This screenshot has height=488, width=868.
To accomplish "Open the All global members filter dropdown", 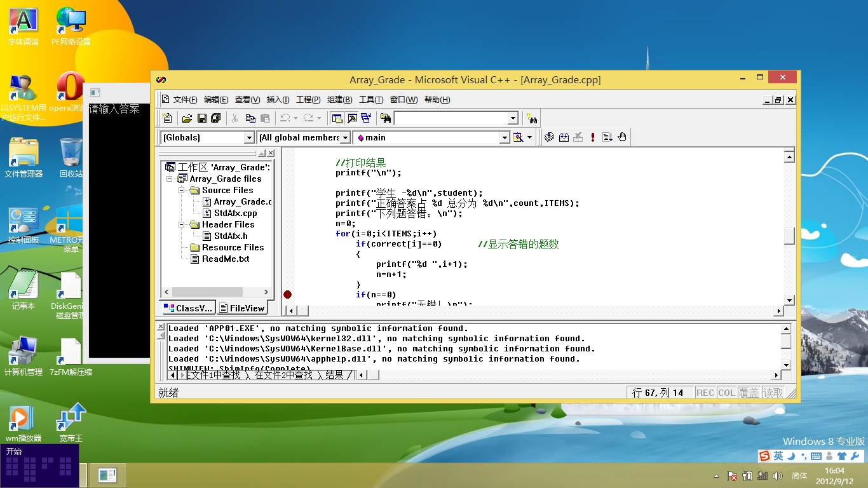I will 346,137.
